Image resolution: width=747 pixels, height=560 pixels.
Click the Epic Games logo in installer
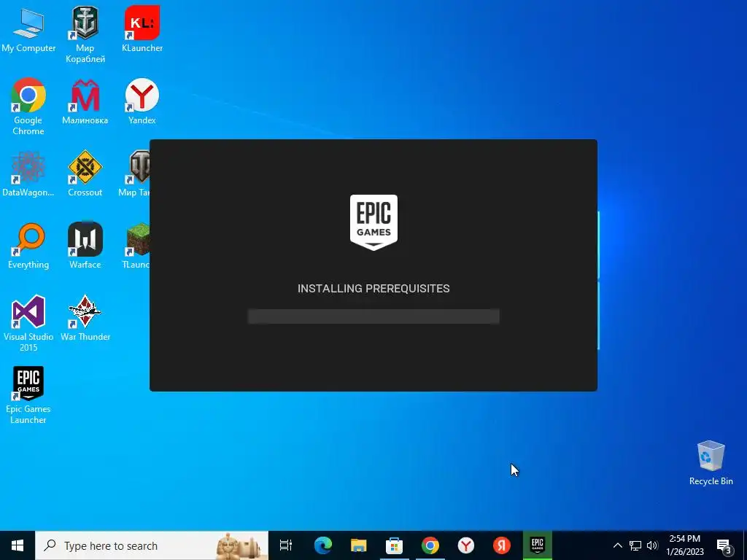(373, 222)
